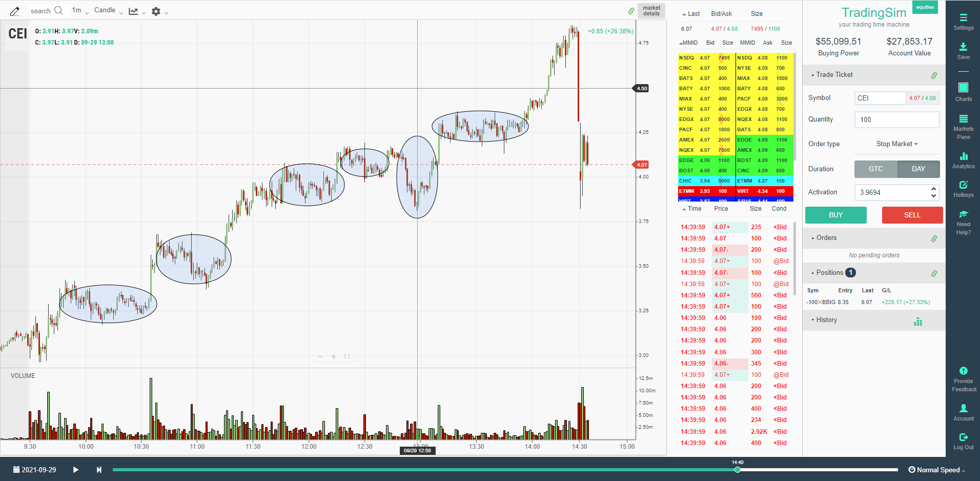The width and height of the screenshot is (980, 481).
Task: Toggle the chart link icon above the price axis
Action: (x=631, y=10)
